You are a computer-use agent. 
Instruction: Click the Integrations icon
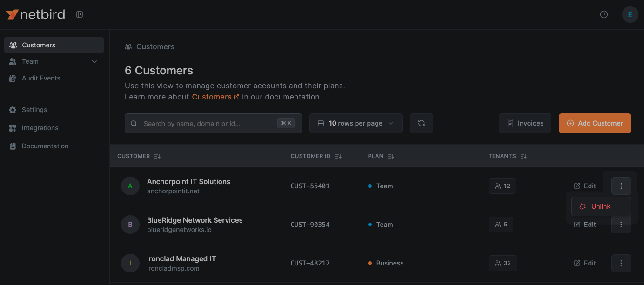point(13,128)
